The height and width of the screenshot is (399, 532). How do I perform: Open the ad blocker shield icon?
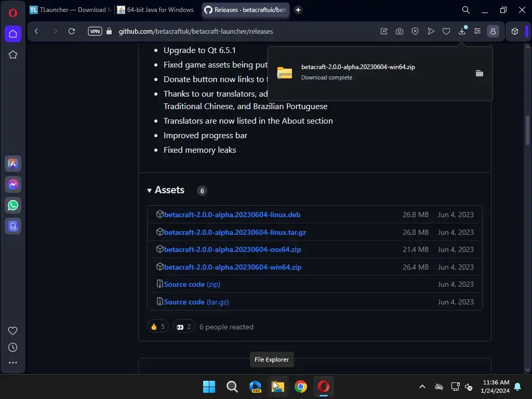pos(415,31)
